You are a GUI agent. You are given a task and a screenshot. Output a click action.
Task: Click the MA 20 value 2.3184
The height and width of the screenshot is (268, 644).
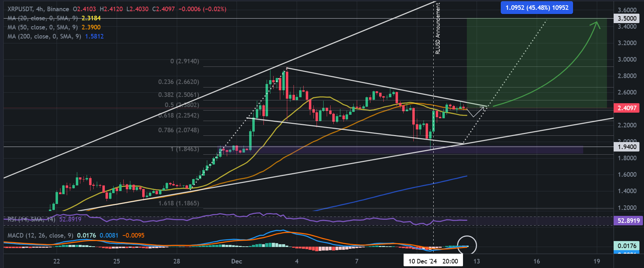coord(91,18)
